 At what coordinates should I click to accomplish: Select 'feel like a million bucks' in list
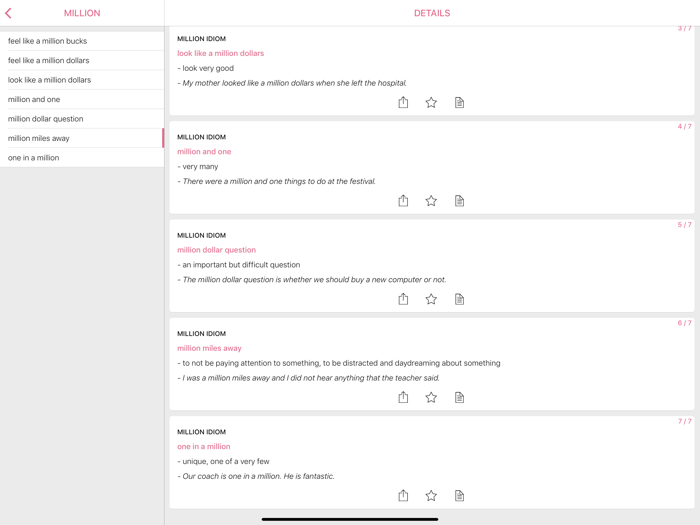(x=82, y=41)
